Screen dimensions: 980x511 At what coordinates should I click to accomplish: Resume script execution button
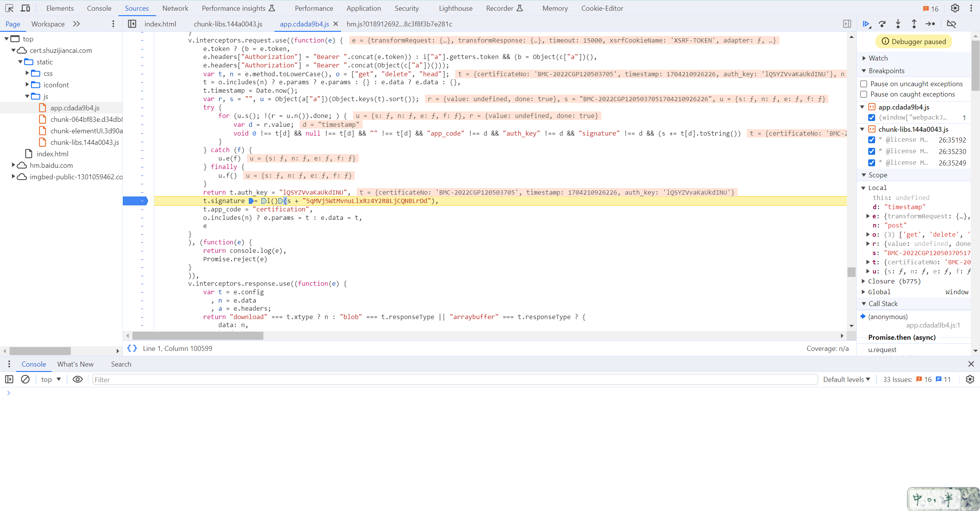coord(866,24)
